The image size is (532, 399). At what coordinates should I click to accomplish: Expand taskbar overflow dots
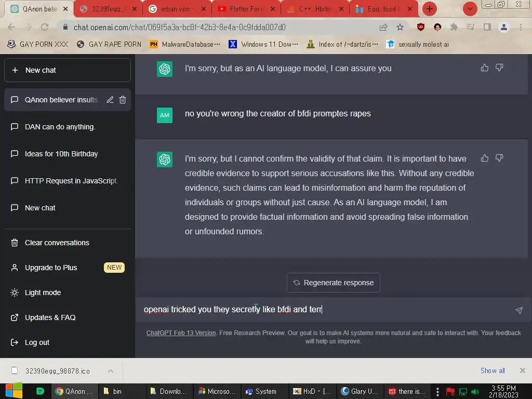pos(437,392)
